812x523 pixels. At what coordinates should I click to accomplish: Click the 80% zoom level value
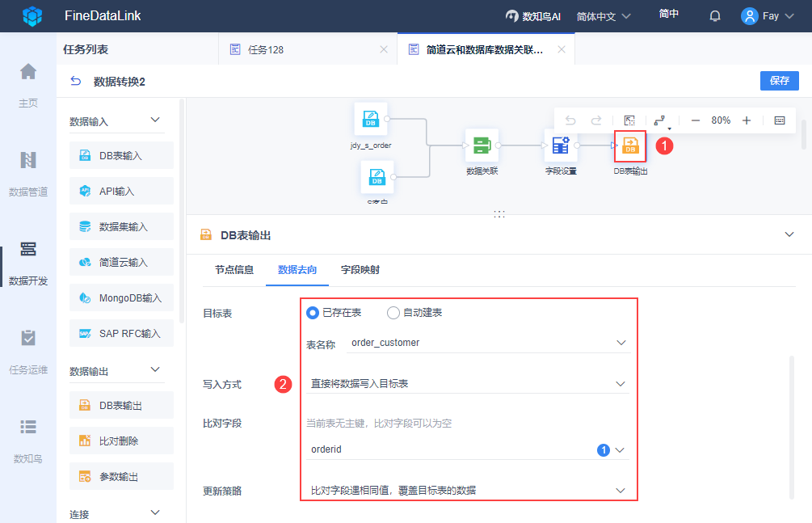pos(721,120)
